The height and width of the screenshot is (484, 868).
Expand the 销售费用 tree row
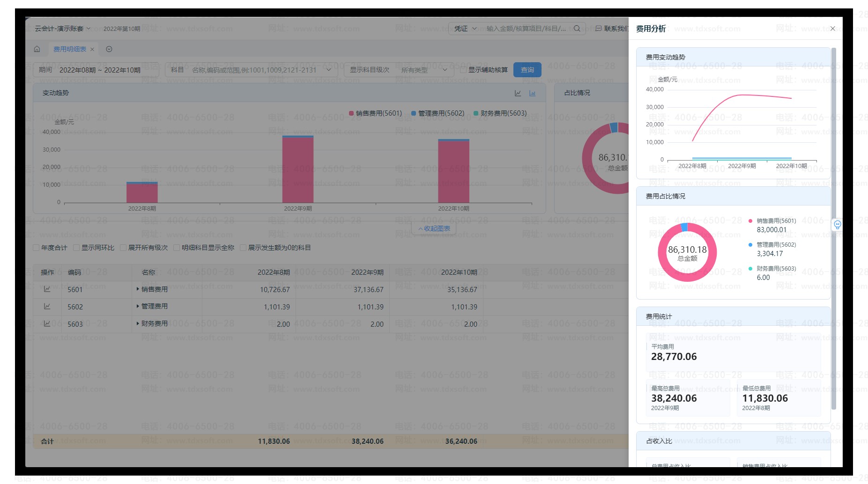coord(138,289)
